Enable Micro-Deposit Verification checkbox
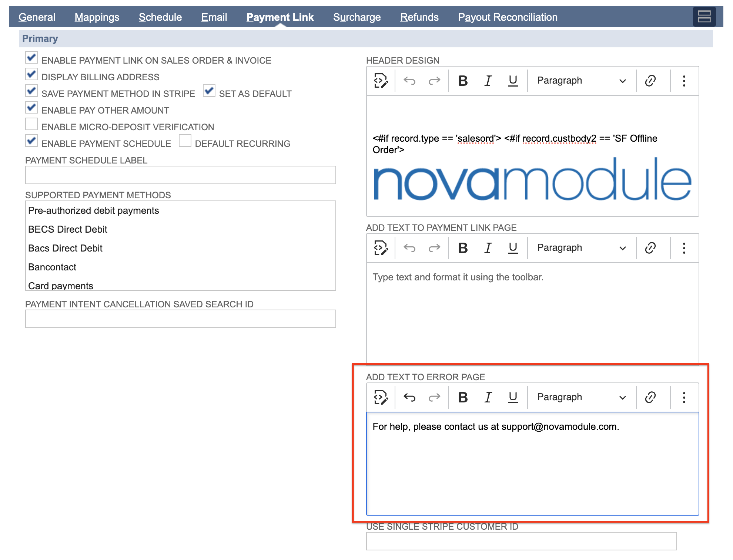 click(31, 124)
